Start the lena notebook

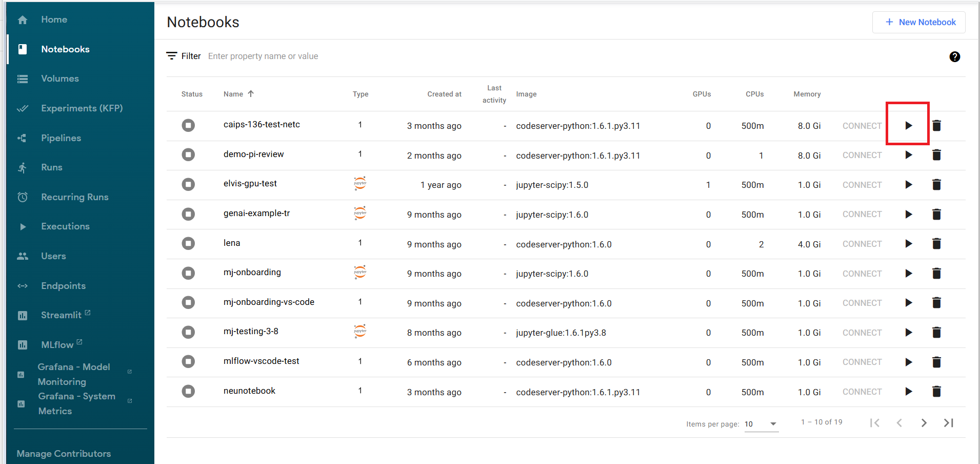point(908,244)
